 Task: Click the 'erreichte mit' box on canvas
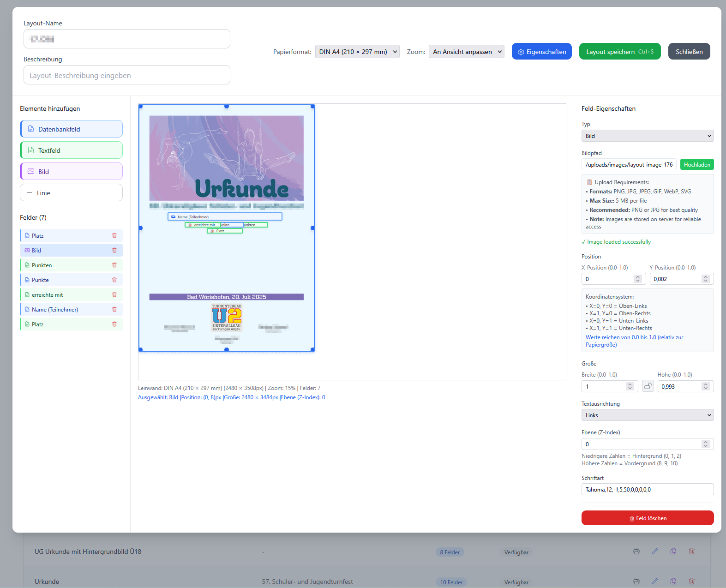coord(203,225)
